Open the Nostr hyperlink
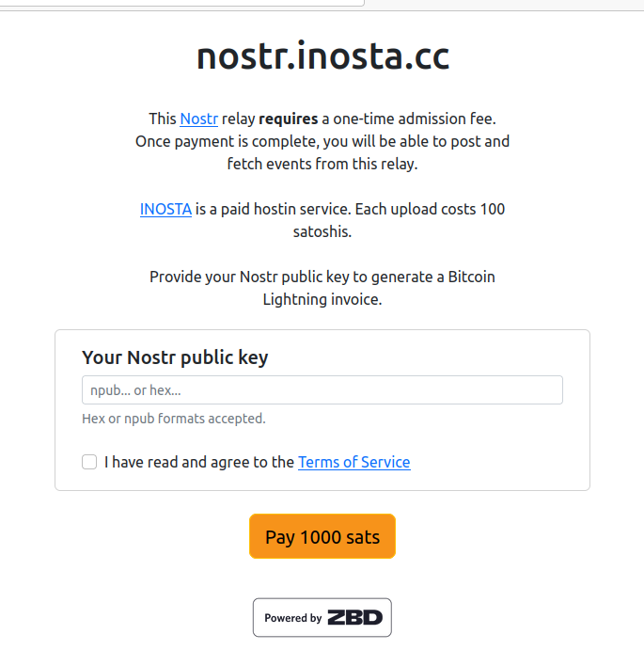The image size is (644, 650). click(198, 119)
